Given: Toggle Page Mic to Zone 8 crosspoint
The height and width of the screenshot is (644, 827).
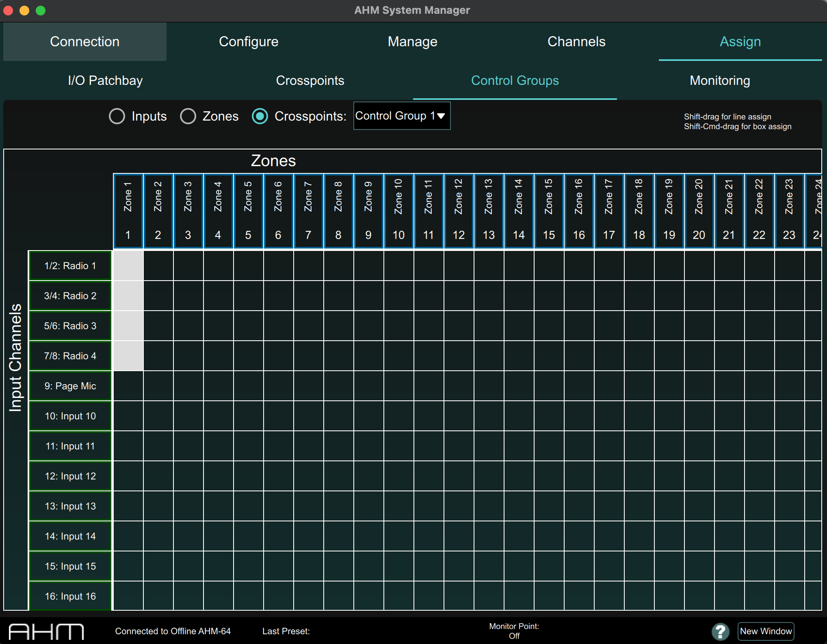Looking at the screenshot, I should [x=339, y=386].
